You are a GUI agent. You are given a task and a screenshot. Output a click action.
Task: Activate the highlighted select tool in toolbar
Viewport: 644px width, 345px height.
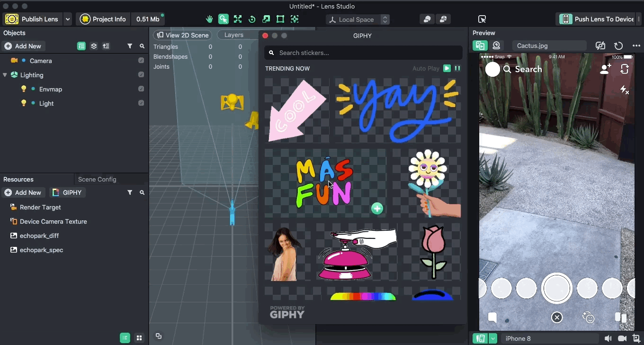tap(224, 19)
